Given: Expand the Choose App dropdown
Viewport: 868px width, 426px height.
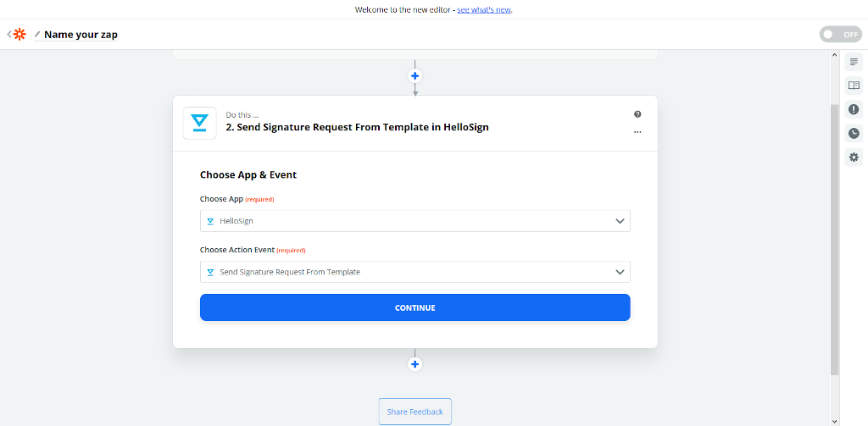Looking at the screenshot, I should (415, 221).
